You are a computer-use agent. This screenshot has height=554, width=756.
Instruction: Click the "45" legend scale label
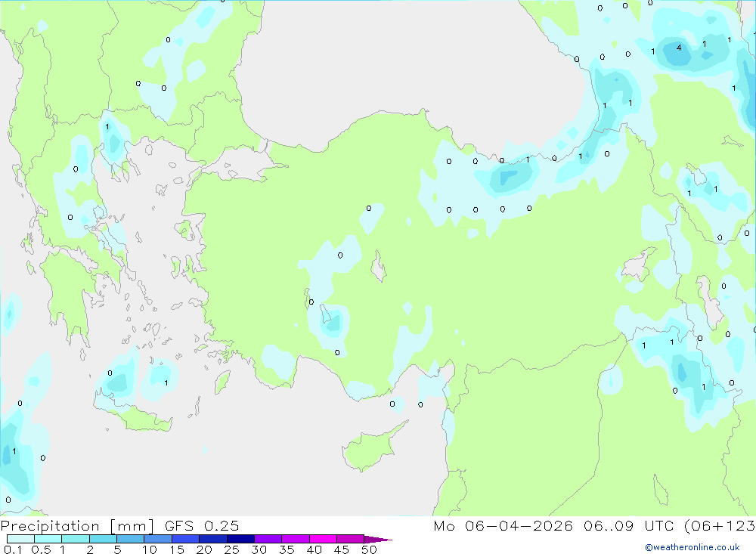click(x=342, y=549)
